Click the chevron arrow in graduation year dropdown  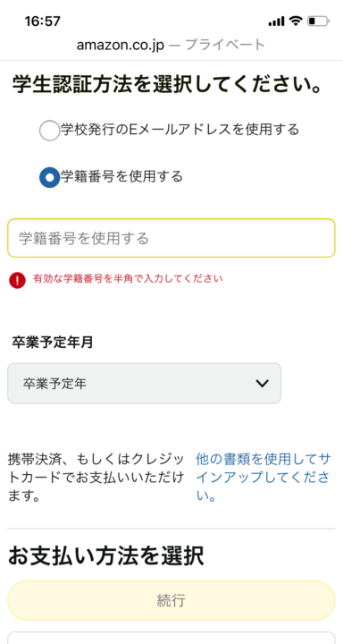click(262, 383)
